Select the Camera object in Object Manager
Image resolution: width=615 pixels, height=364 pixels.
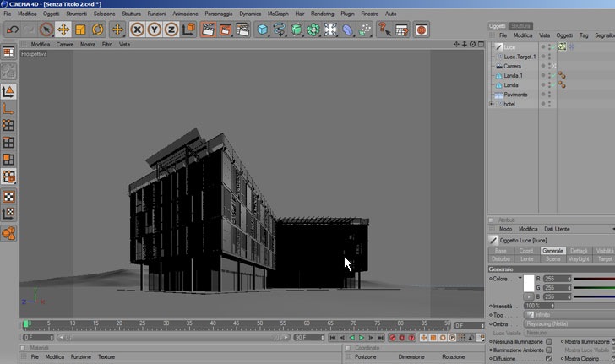coord(512,66)
